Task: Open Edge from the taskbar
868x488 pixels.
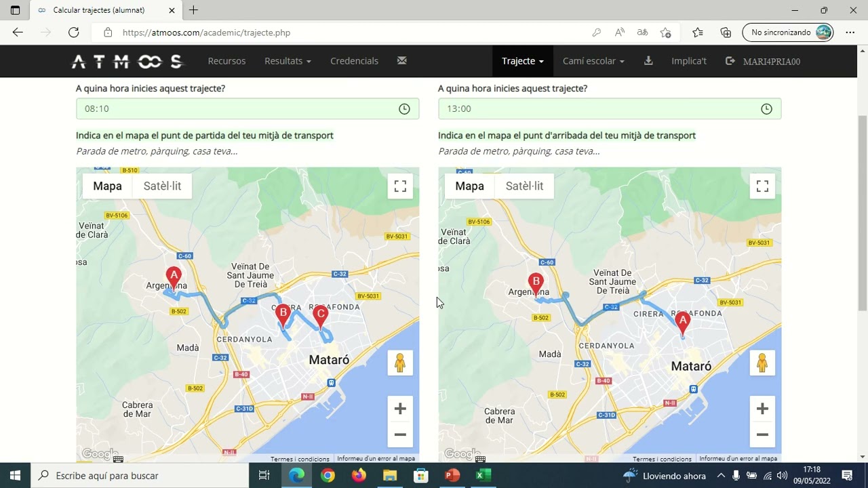Action: coord(296,475)
